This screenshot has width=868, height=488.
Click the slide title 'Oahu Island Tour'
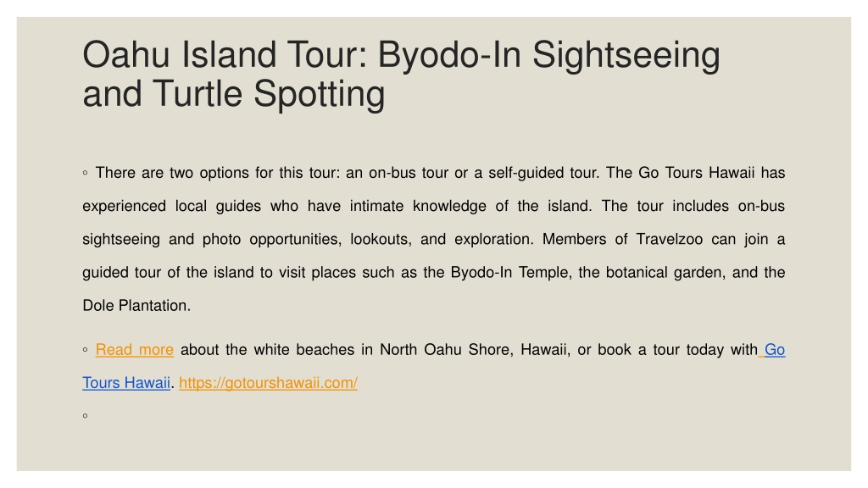(x=225, y=55)
